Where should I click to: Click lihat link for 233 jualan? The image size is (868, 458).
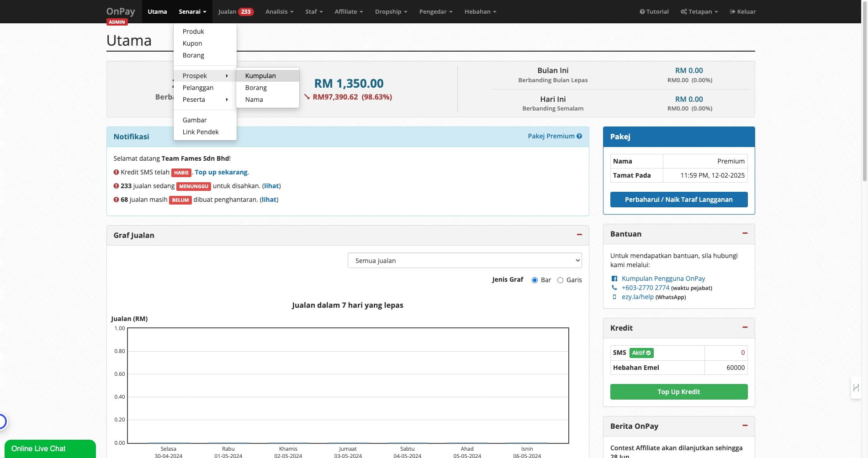click(271, 186)
